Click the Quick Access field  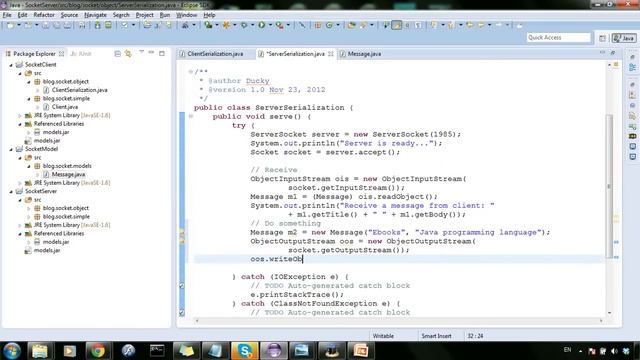[x=559, y=38]
